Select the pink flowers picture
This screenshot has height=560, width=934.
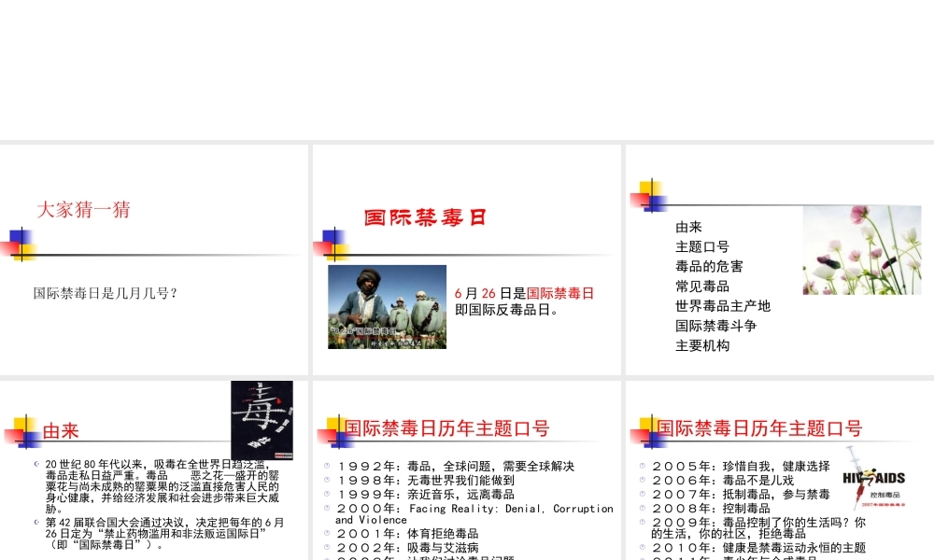[x=860, y=249]
